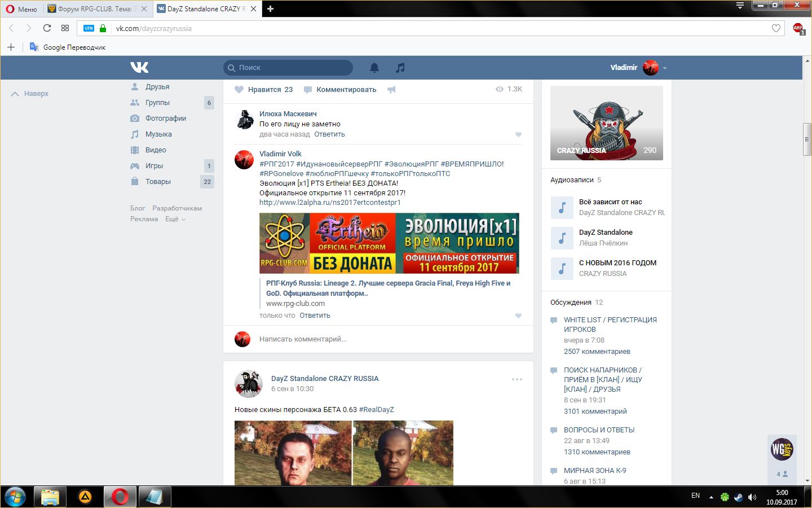Viewport: 812px width, 508px height.
Task: Open Видео in the left menu
Action: click(156, 150)
